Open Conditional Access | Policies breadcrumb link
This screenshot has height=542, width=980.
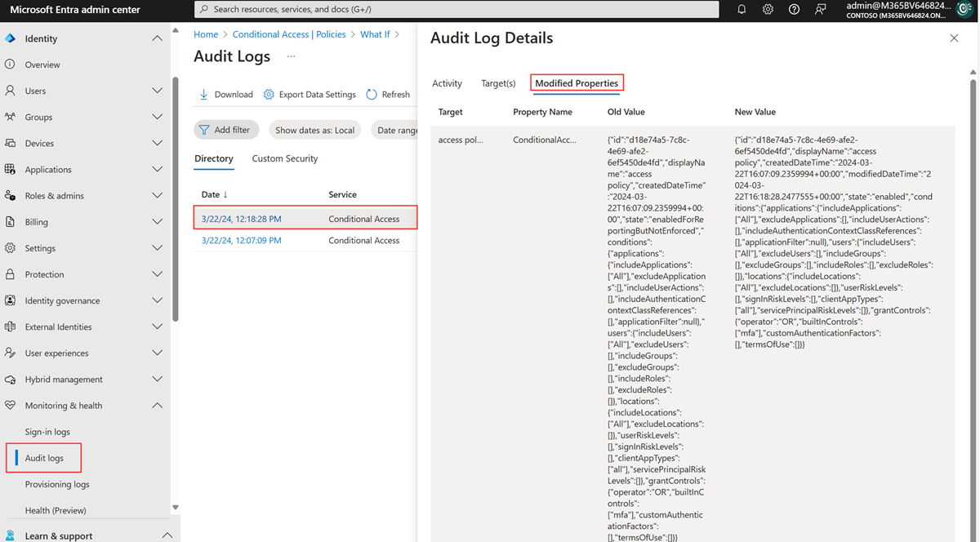point(290,34)
